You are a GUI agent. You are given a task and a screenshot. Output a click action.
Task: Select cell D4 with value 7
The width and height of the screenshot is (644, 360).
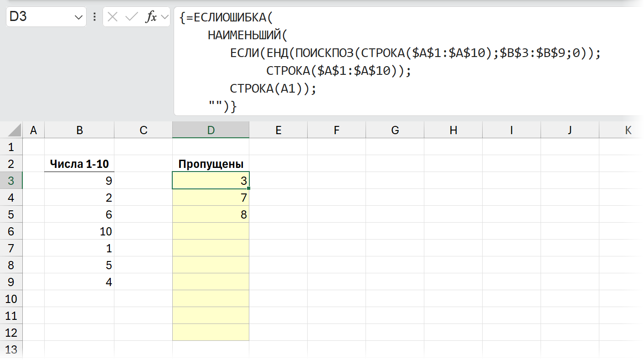click(211, 198)
